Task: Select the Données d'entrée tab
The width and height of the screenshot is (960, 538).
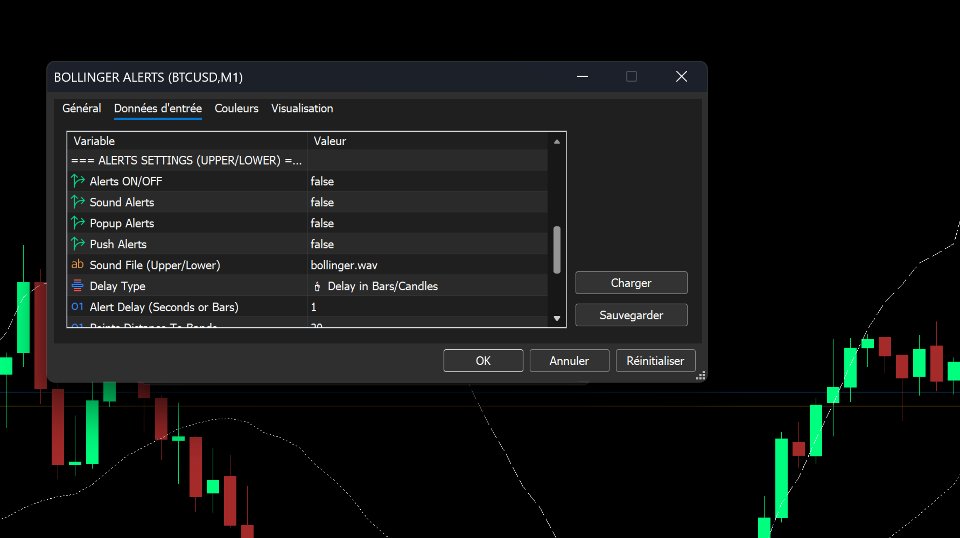Action: click(158, 108)
